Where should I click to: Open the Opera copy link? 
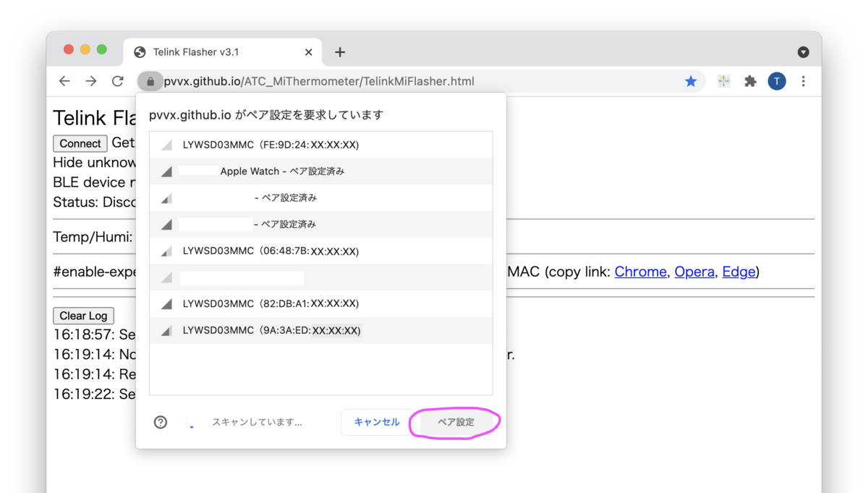pyautogui.click(x=694, y=271)
